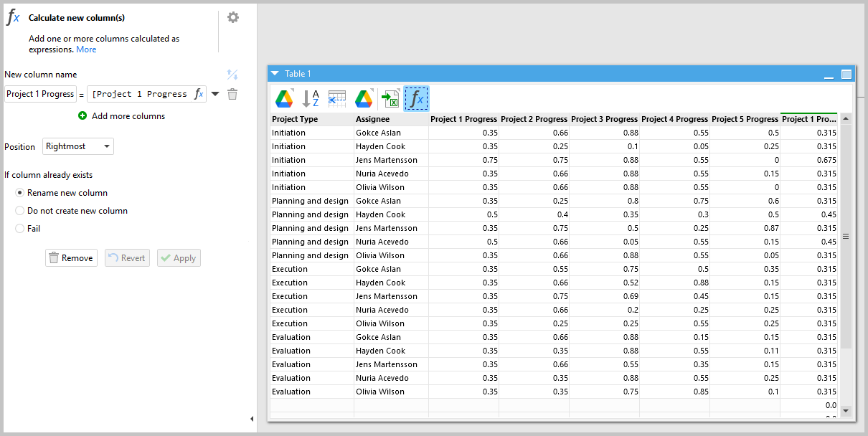Click Nuria Acevedo in Execution row
Screen dimensions: 868x436
(391, 310)
